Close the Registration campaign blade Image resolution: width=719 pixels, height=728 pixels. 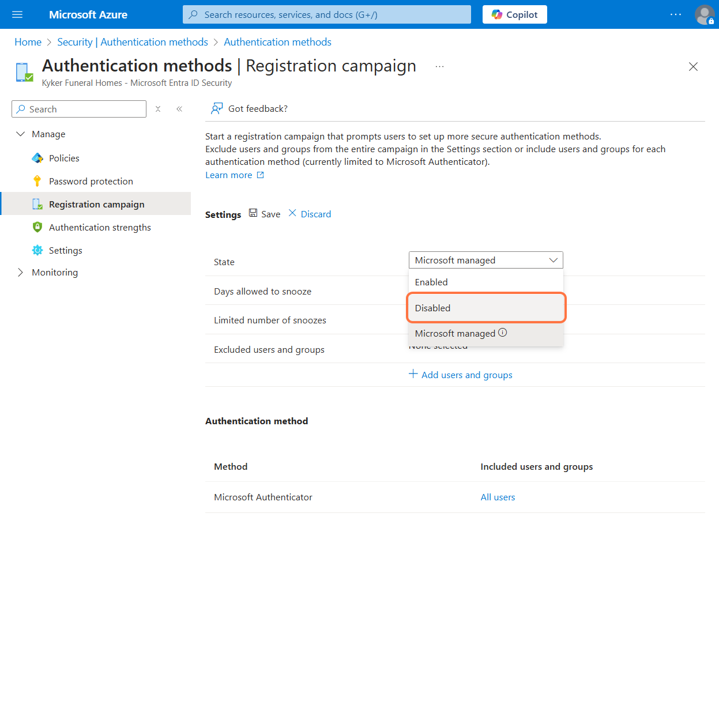click(693, 67)
